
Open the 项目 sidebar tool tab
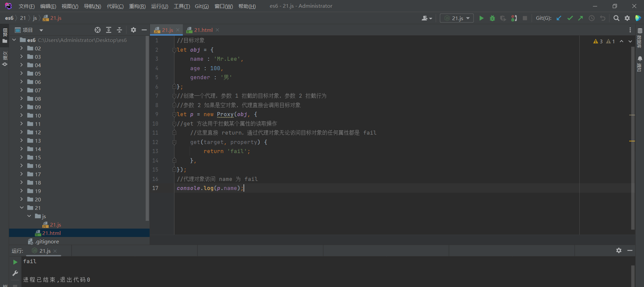pos(5,35)
